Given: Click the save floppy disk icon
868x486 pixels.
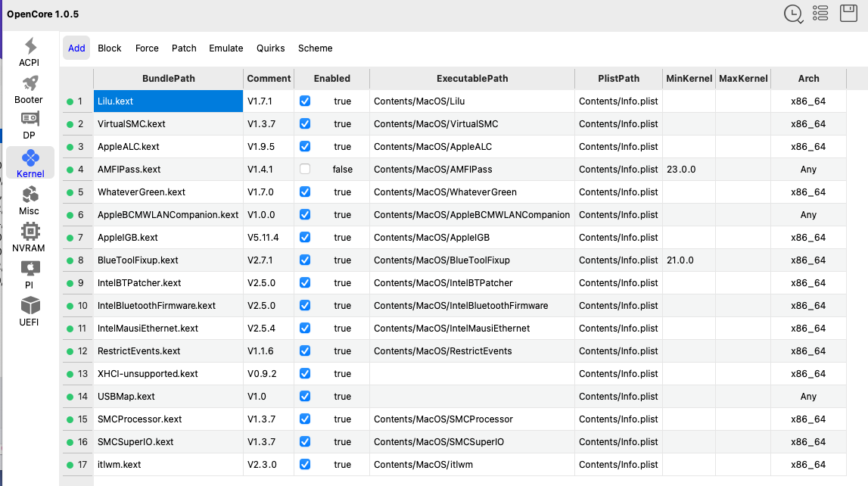Looking at the screenshot, I should pyautogui.click(x=849, y=14).
